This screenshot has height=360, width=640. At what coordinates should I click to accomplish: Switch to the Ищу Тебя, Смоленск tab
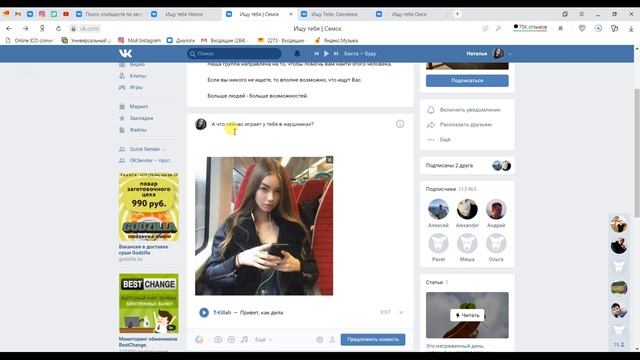pos(334,14)
